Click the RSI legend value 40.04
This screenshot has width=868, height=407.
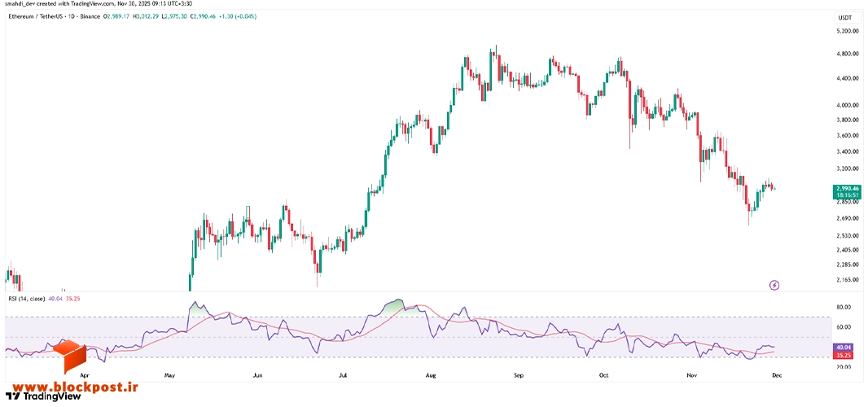click(55, 299)
